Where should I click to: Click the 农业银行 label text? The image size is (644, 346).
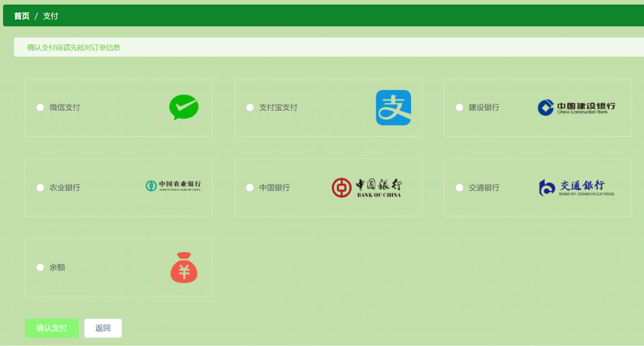pyautogui.click(x=65, y=187)
